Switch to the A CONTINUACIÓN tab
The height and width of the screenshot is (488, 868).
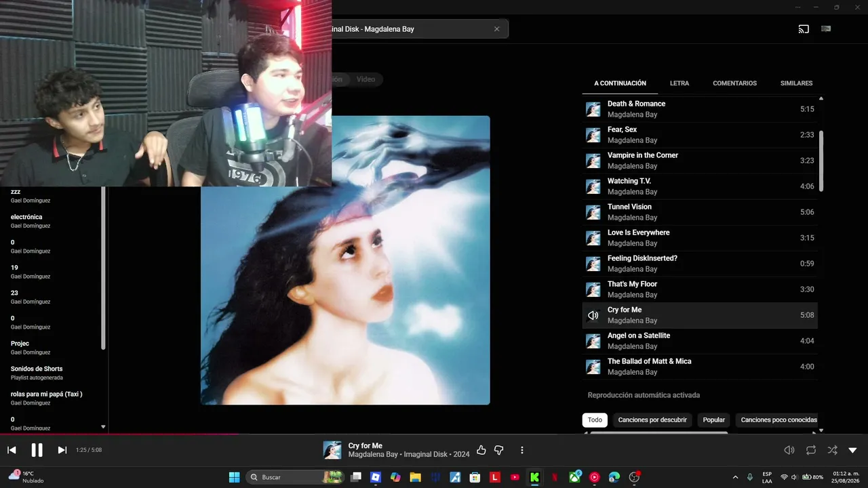coord(620,83)
